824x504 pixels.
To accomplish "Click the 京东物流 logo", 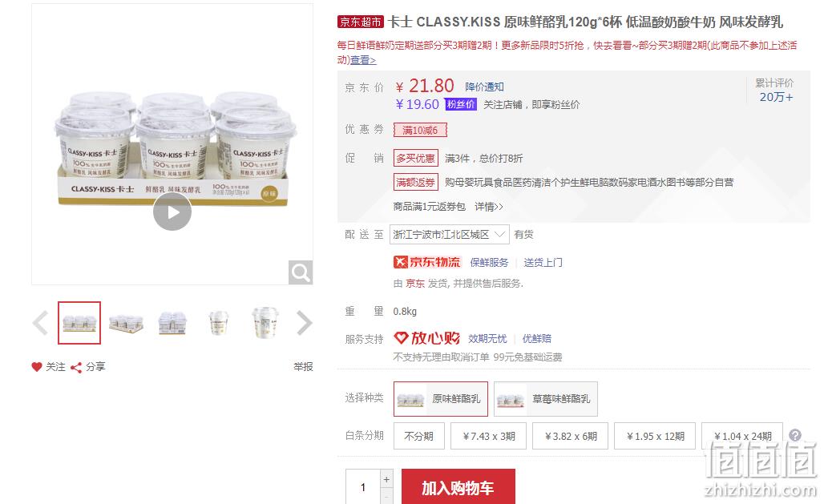I will pyautogui.click(x=426, y=262).
